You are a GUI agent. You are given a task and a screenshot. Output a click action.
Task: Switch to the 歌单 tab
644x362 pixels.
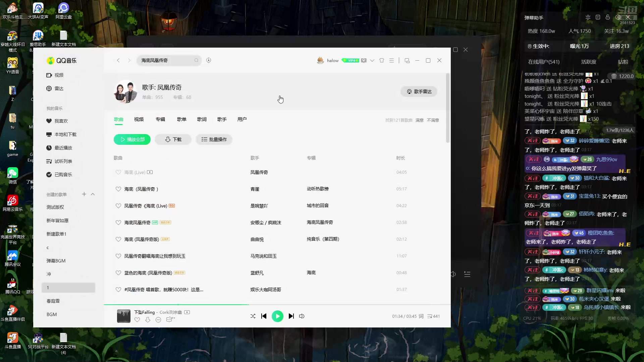182,119
